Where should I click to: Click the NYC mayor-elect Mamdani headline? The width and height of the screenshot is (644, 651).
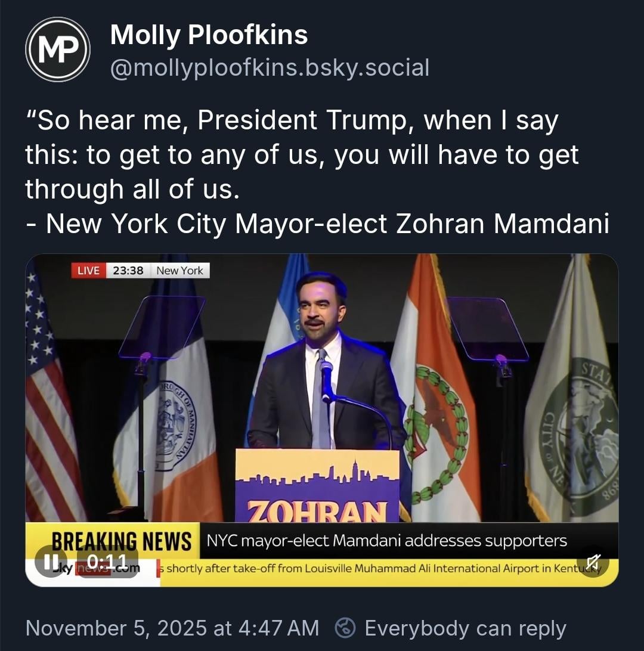386,541
